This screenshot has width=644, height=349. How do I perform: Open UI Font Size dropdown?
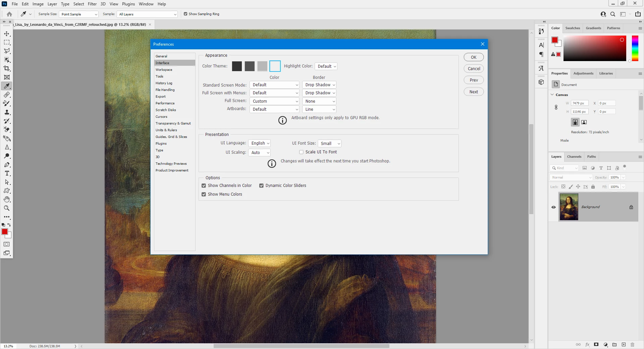(330, 144)
